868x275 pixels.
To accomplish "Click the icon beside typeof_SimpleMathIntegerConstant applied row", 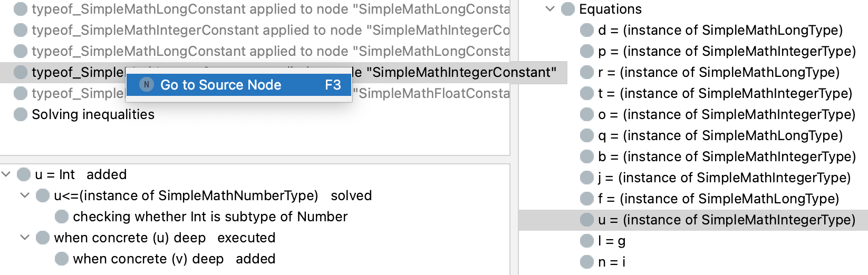I will 21,30.
